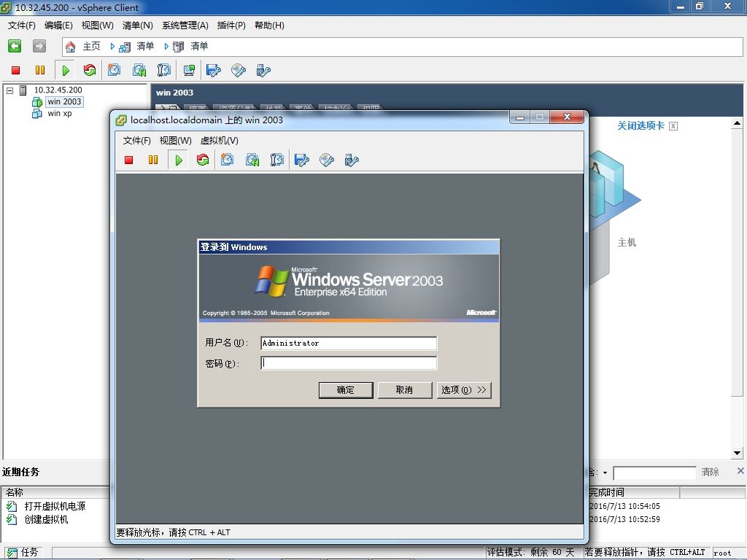Click the X box beside 关闭选项卡
Screen dimensions: 747x560
[673, 126]
